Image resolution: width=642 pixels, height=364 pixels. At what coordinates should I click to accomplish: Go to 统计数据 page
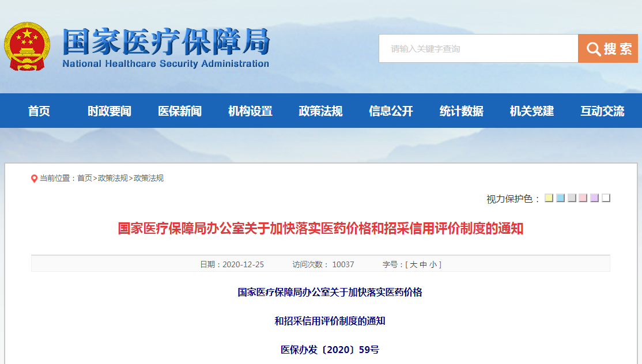(461, 111)
